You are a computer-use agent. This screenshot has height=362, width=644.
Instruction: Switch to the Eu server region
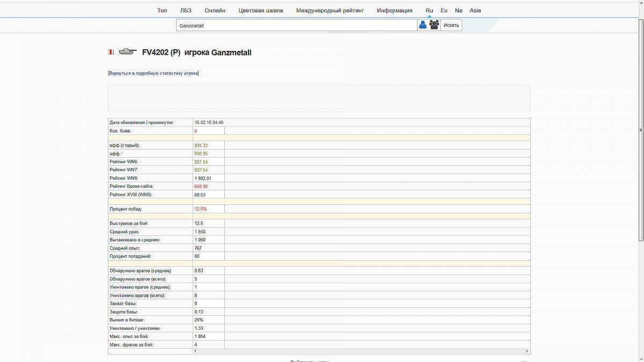[x=444, y=10]
